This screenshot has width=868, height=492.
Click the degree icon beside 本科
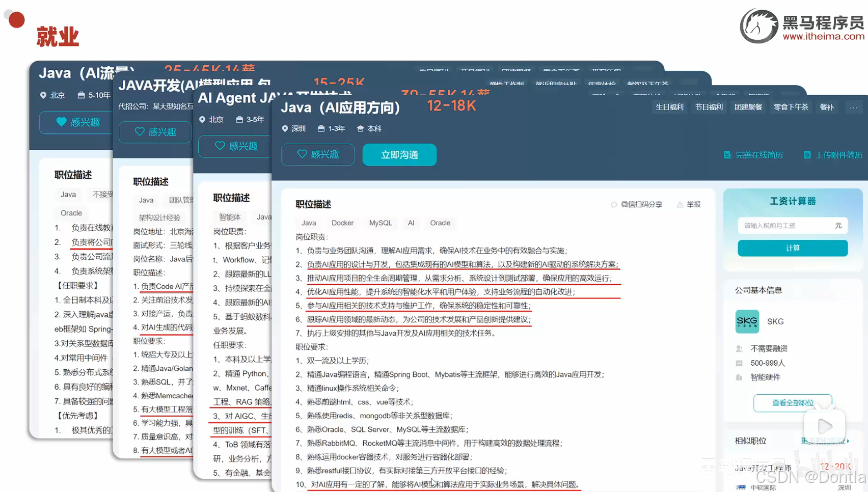pyautogui.click(x=360, y=128)
